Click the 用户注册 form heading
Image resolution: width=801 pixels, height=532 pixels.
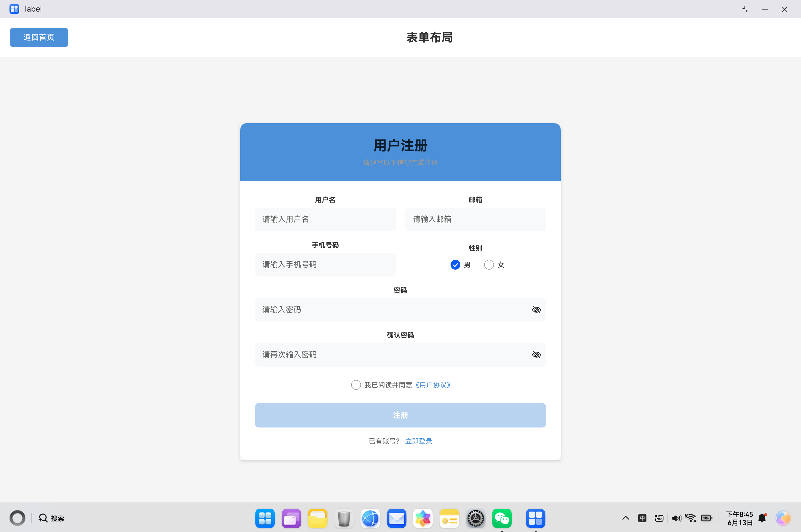click(400, 146)
